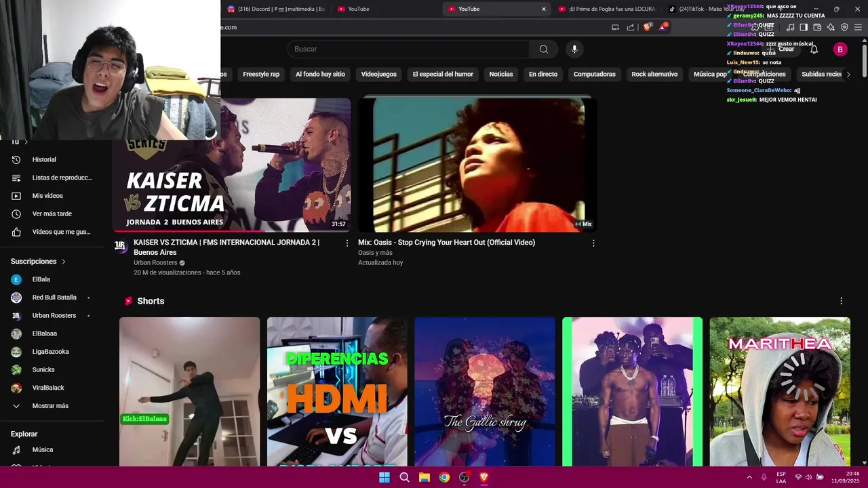Open Mix: Oasis Stop Crying title
Viewport: 868px width, 488px height.
[446, 243]
